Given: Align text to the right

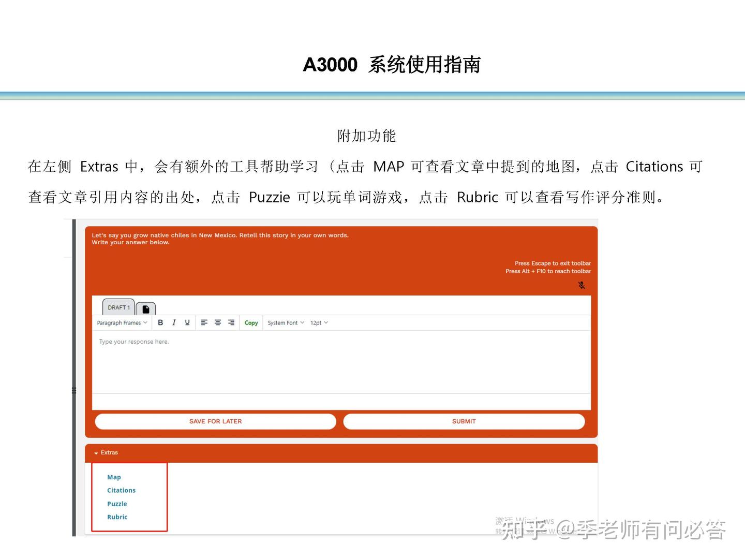Looking at the screenshot, I should [231, 322].
